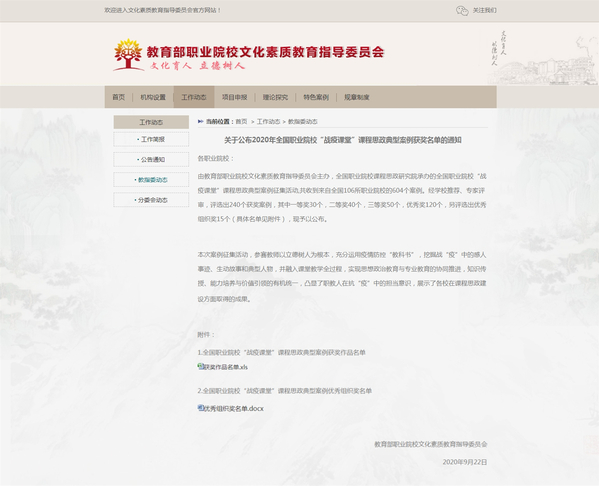Screen dimensions: 599x486
Task: Open 工作简报 in the sidebar
Action: tap(151, 139)
